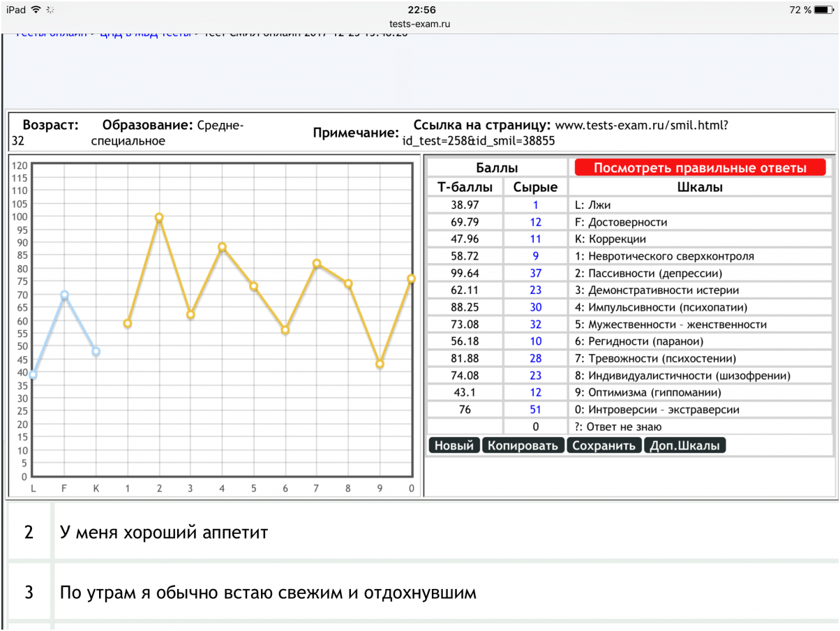This screenshot has height=631, width=840.
Task: Tap the tests-exam.ru address bar
Action: [419, 24]
